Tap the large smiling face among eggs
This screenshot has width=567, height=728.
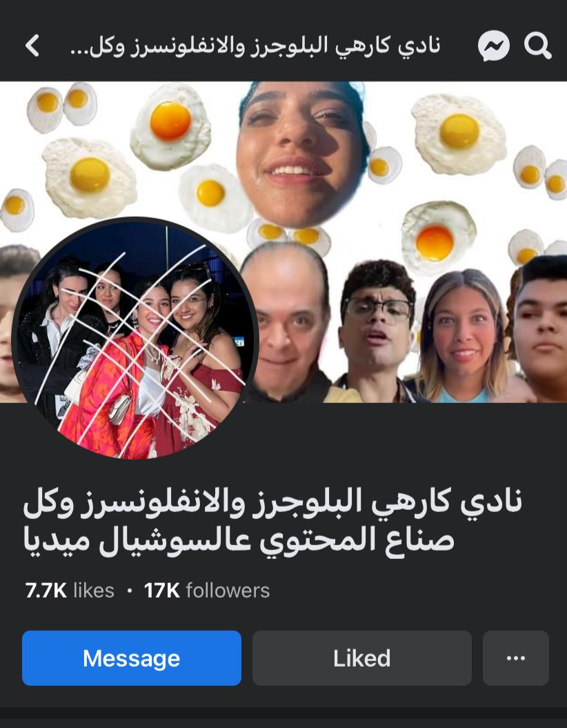coord(301,153)
